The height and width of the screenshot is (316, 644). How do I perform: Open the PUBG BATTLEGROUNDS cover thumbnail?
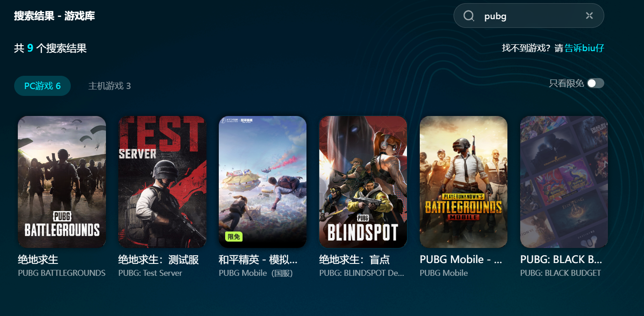pos(62,182)
